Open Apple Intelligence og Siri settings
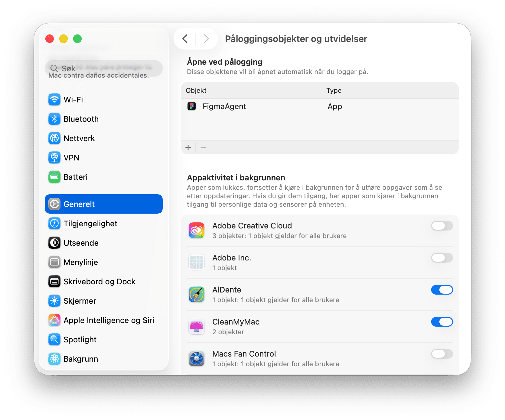This screenshot has width=505, height=420. tap(109, 320)
